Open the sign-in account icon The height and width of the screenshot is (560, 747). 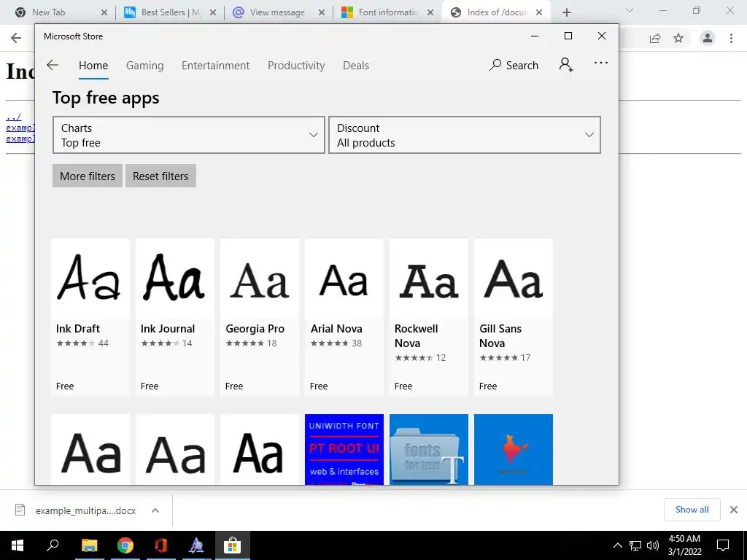[566, 65]
